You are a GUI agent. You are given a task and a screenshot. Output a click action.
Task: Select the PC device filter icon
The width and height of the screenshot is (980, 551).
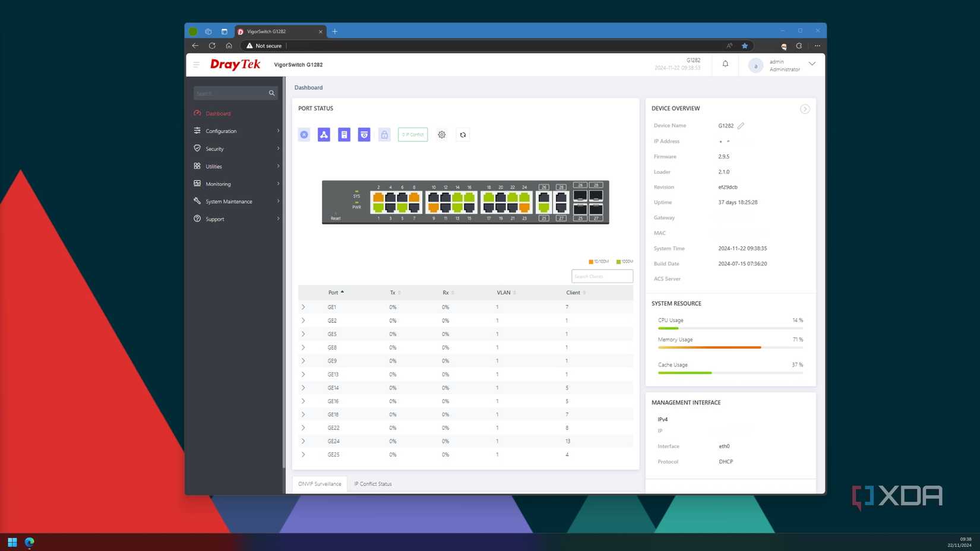point(344,134)
